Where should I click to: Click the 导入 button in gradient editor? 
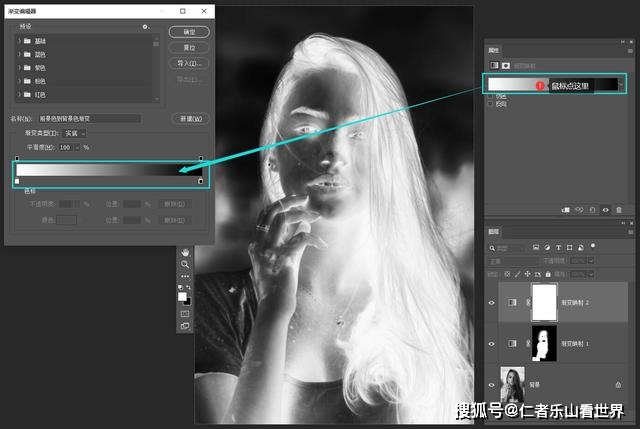pos(189,63)
